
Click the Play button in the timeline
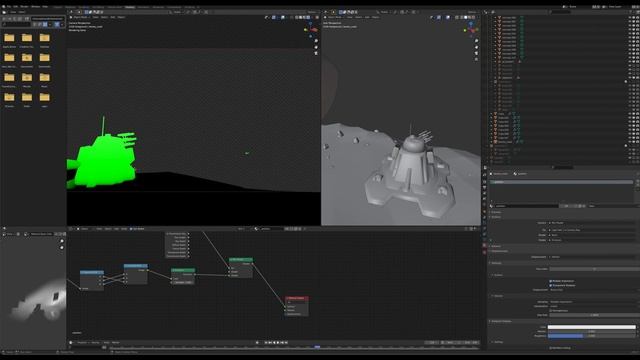point(278,343)
